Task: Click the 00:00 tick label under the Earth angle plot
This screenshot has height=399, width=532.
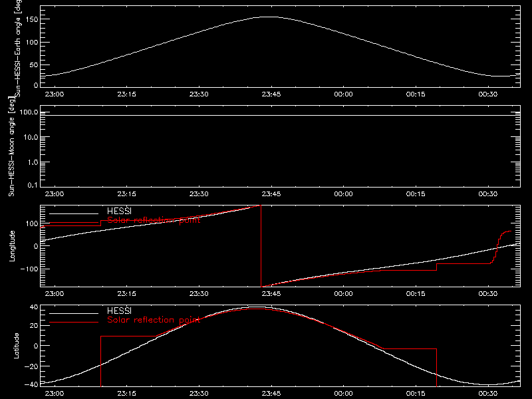Action: point(343,94)
